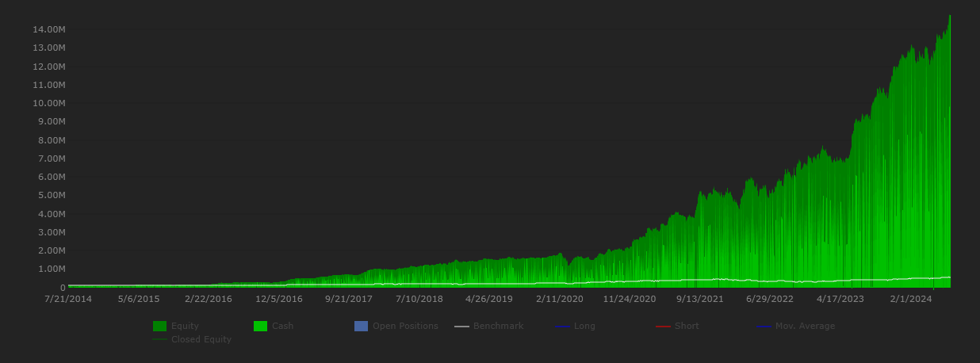Enable the Mov. Average legend label
Viewport: 980px width, 363px height.
click(x=805, y=326)
